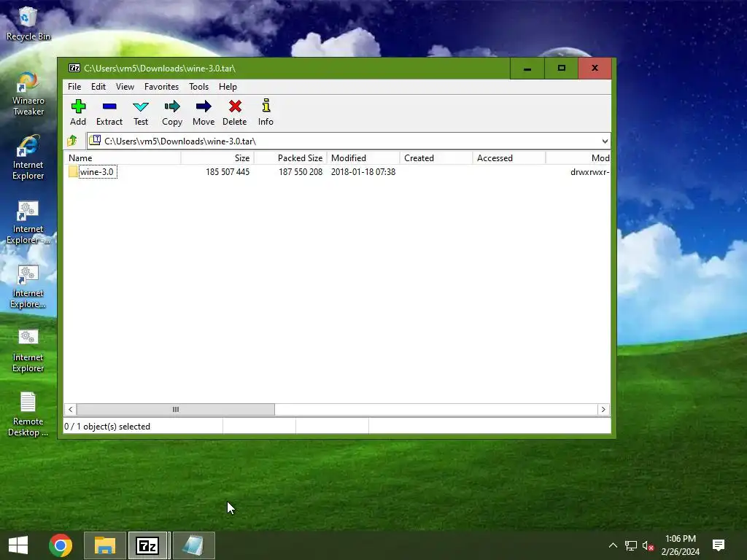
Task: Open Chrome from the taskbar
Action: click(x=61, y=545)
